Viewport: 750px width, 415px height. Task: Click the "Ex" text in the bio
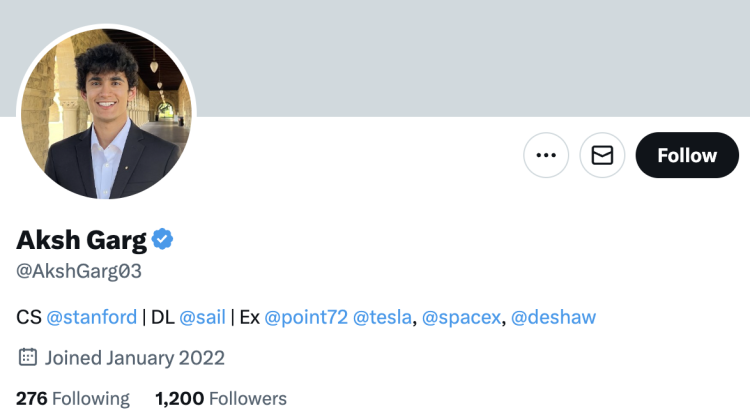coord(249,317)
